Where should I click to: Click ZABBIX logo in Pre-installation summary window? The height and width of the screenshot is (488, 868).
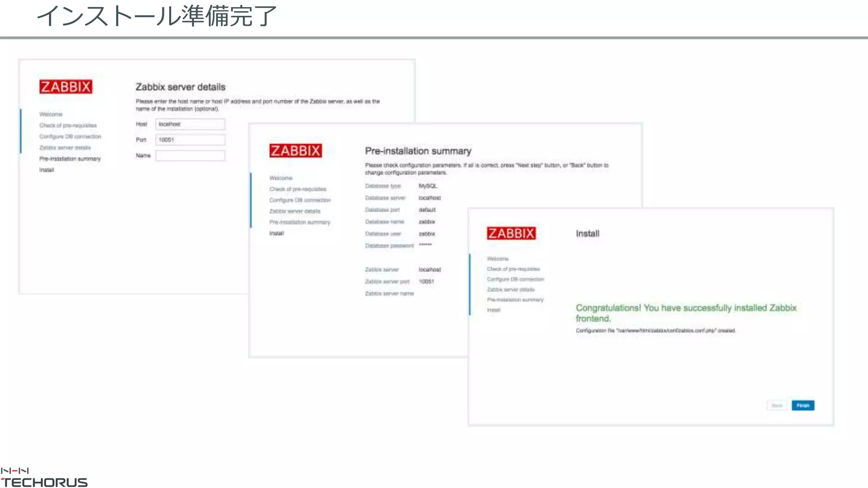[295, 151]
